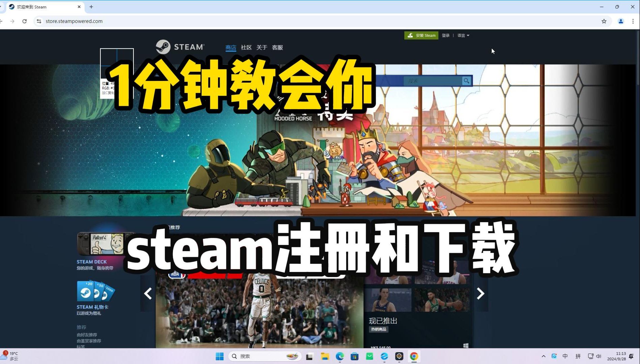Click the green 安装 Steam button
The height and width of the screenshot is (364, 640).
point(421,35)
